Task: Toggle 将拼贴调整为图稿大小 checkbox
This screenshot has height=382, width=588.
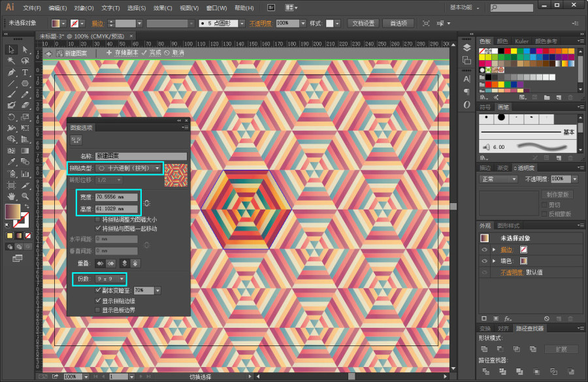Action: (98, 219)
